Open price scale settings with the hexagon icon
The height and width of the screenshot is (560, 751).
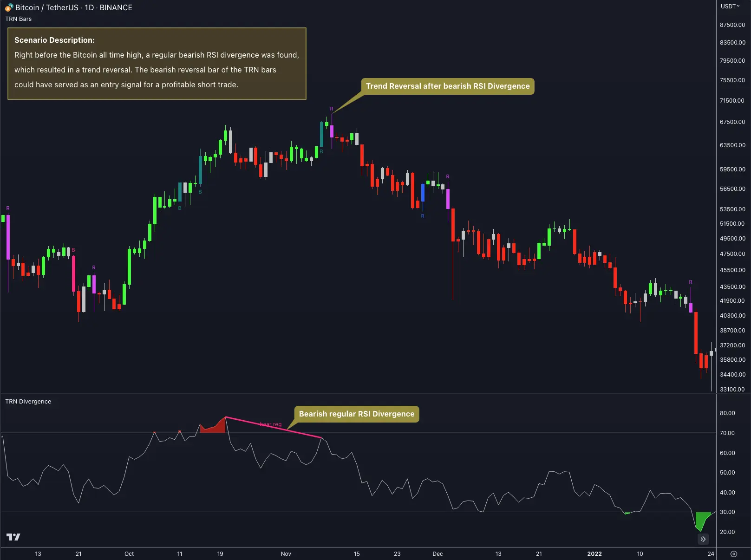(734, 554)
